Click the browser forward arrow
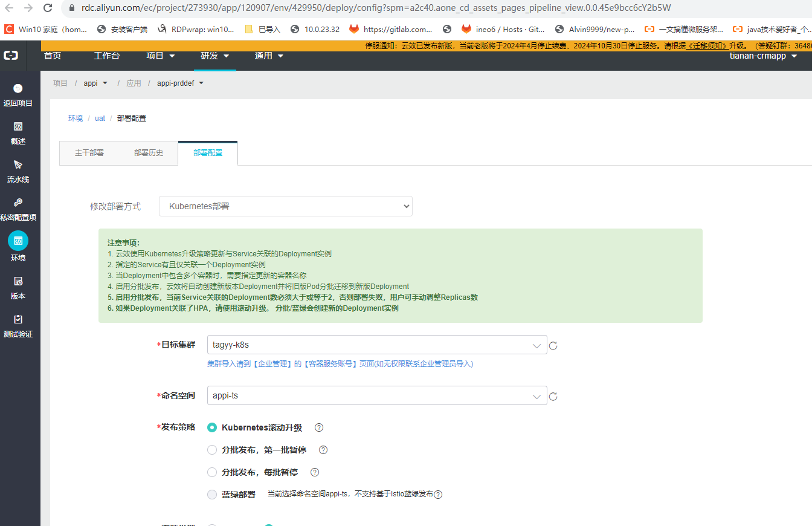Screen dimensions: 812x526 pyautogui.click(x=28, y=8)
